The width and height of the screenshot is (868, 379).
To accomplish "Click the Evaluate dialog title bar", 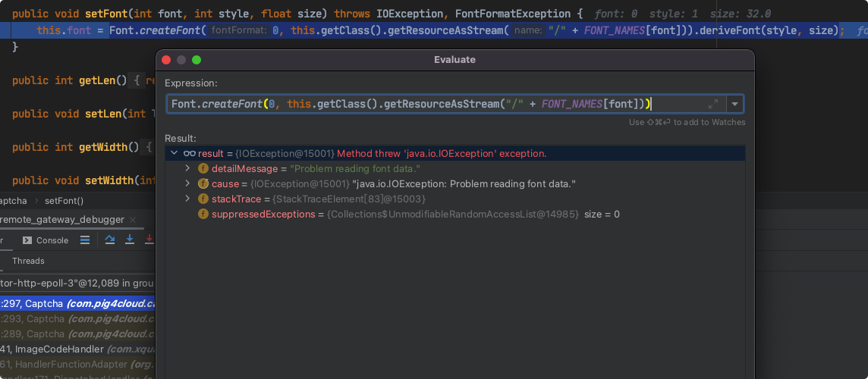I will (454, 60).
